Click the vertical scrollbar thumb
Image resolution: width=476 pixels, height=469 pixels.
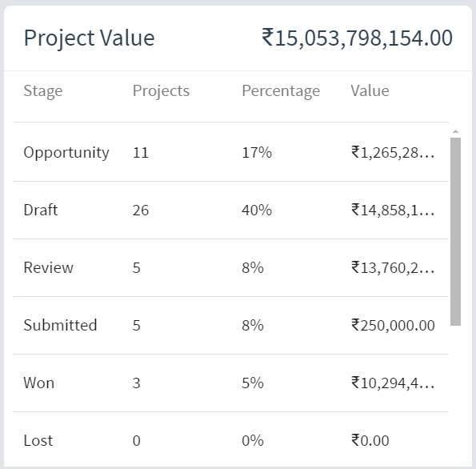(455, 231)
